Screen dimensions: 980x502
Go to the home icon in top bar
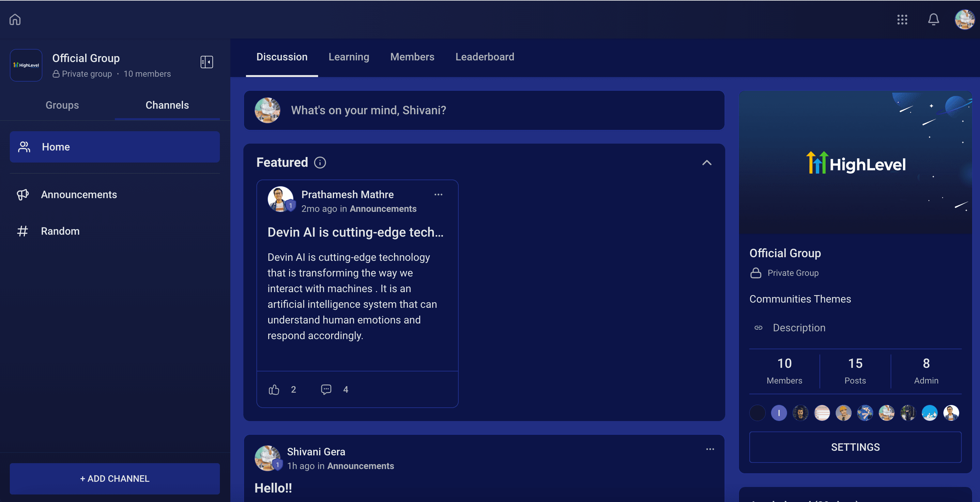tap(15, 19)
